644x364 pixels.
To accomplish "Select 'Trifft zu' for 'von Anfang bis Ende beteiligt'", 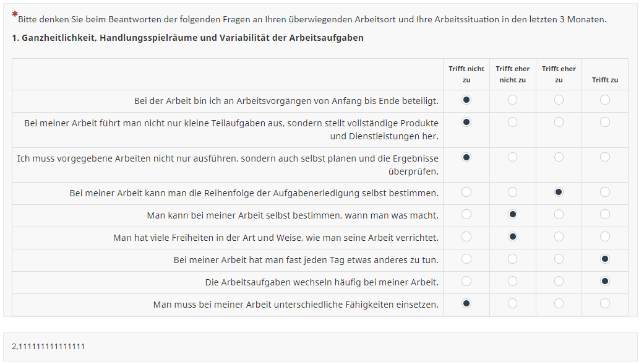I will [x=604, y=100].
